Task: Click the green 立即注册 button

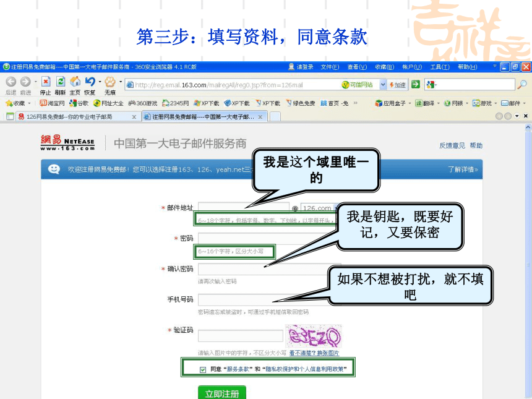Action: (222, 393)
